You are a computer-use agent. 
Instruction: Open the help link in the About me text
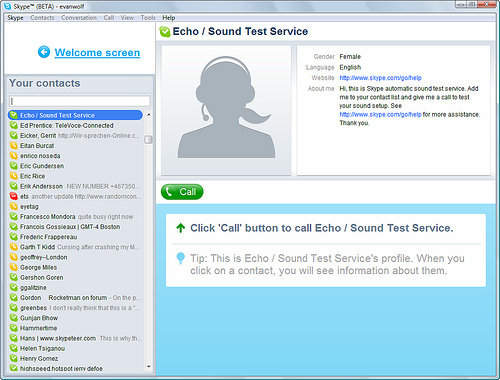[380, 114]
